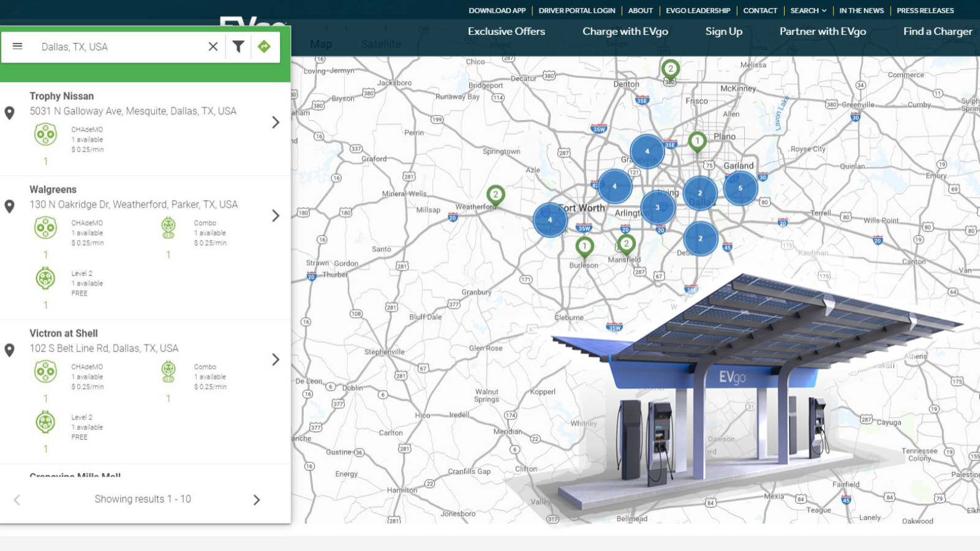Screen dimensions: 980x551
Task: Open the hamburger menu in search box
Action: click(18, 47)
